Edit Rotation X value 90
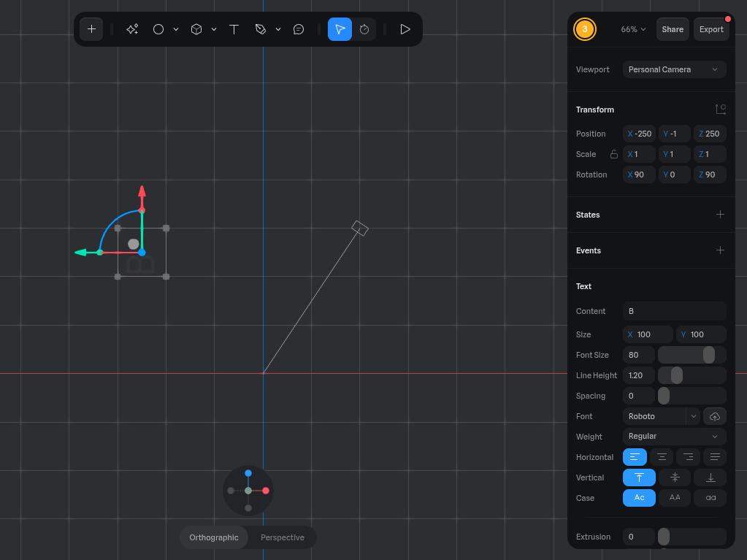Image resolution: width=747 pixels, height=560 pixels. [x=639, y=174]
